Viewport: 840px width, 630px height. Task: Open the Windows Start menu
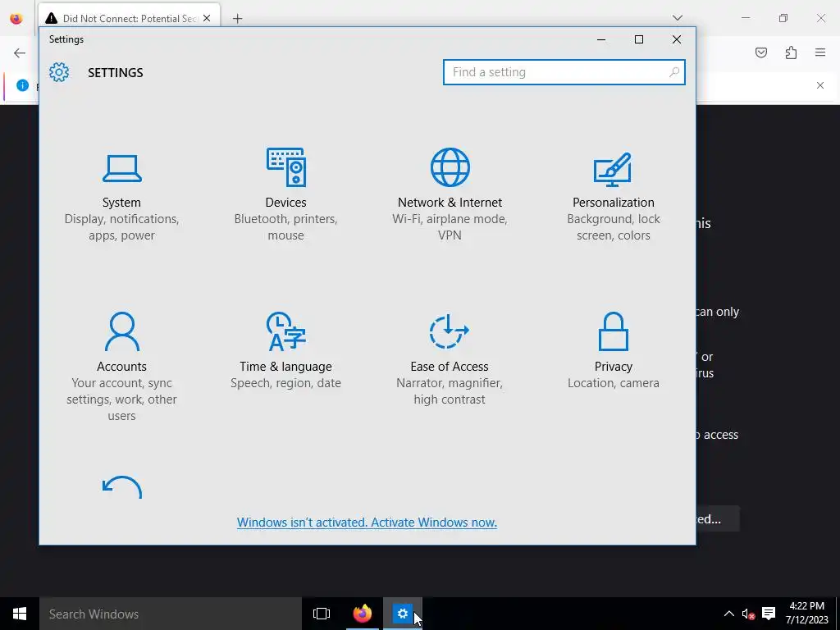[20, 614]
